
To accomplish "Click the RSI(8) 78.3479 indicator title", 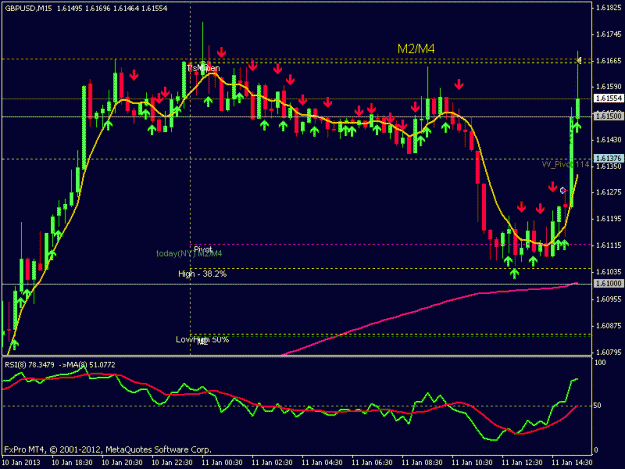I will click(29, 365).
